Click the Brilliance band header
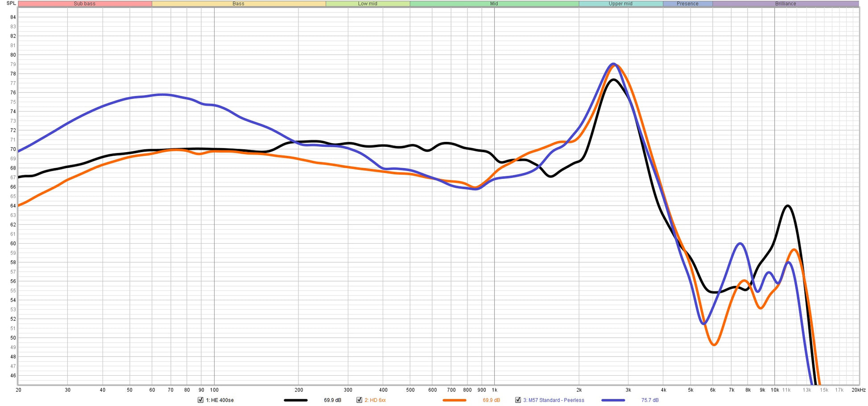 785,4
